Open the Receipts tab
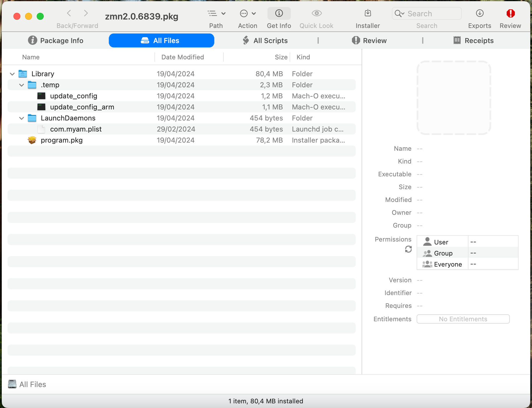This screenshot has height=408, width=532. [473, 40]
